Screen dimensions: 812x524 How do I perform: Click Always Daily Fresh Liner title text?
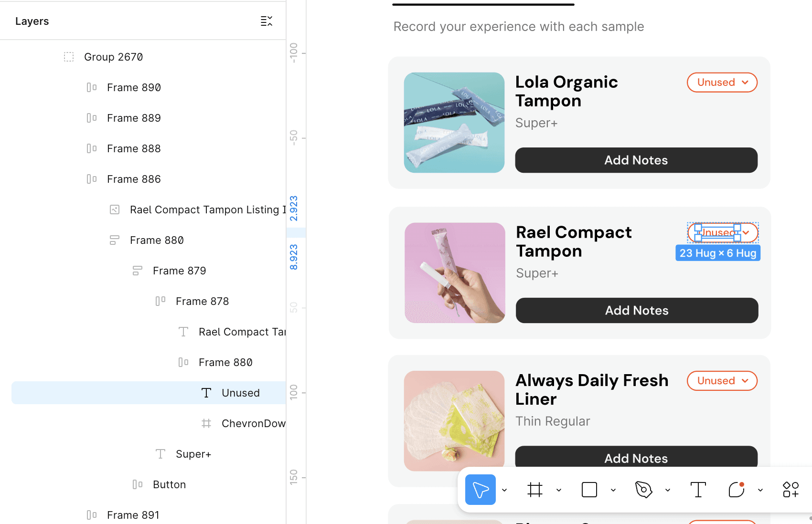tap(592, 389)
